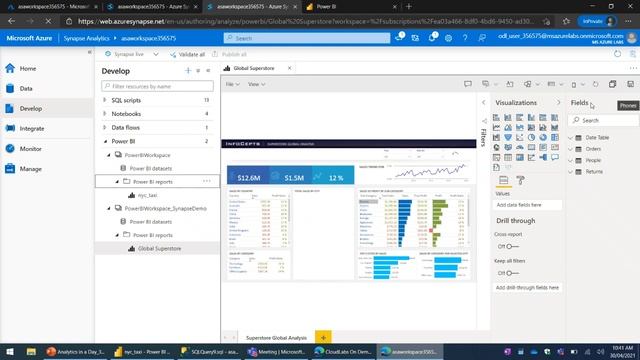Select Global Superstore report in tree

point(159,249)
